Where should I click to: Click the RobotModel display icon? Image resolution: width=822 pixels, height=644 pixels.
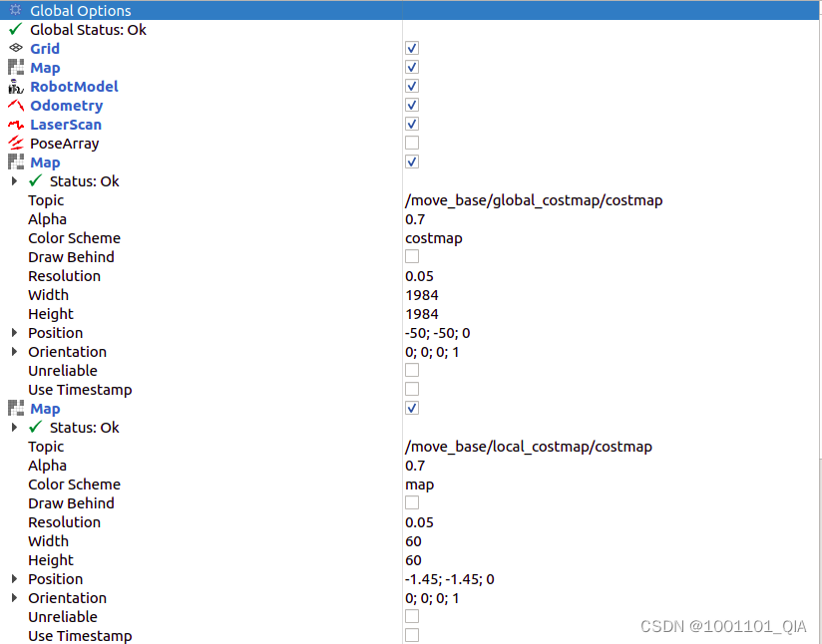click(x=16, y=87)
